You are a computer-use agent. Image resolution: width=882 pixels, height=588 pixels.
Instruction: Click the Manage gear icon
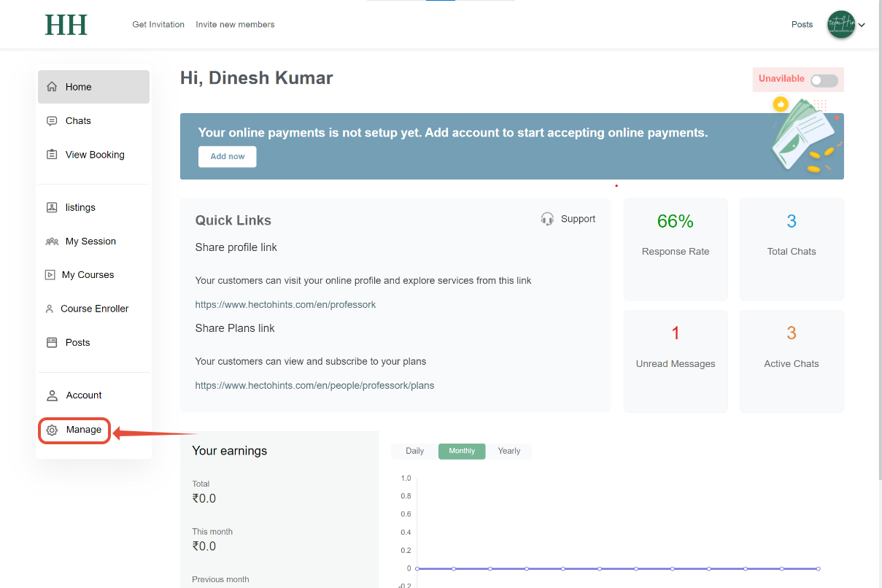[x=52, y=430]
